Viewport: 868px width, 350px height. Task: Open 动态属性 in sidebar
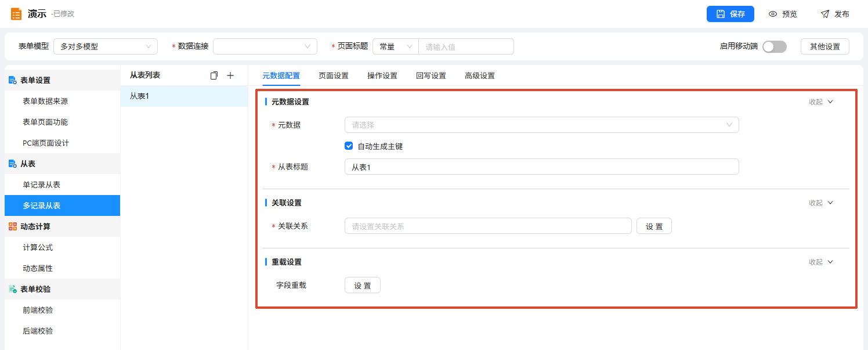pyautogui.click(x=62, y=268)
